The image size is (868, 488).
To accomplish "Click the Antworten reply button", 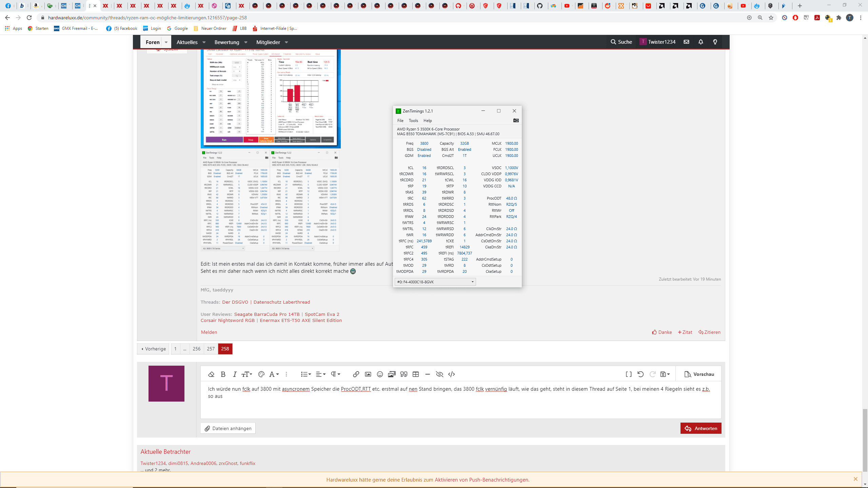I will [701, 428].
